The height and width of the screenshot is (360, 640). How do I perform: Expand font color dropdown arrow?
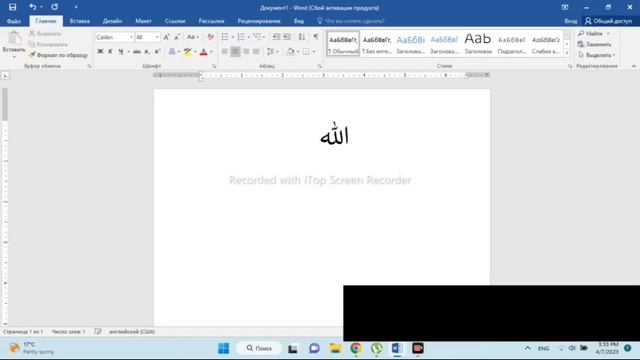coord(211,51)
